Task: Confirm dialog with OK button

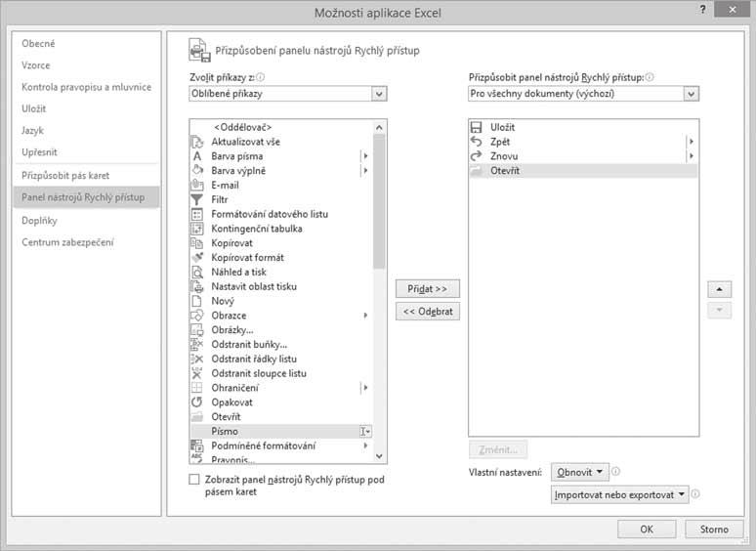Action: click(647, 530)
